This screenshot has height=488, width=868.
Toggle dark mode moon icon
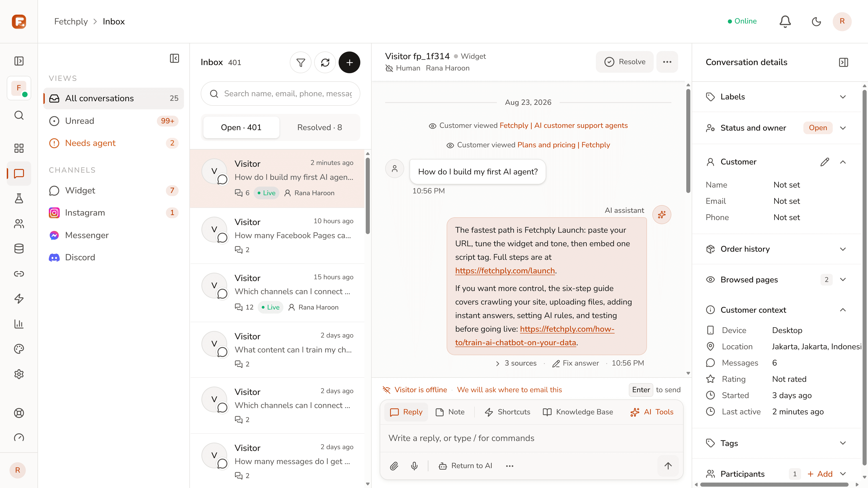tap(816, 21)
